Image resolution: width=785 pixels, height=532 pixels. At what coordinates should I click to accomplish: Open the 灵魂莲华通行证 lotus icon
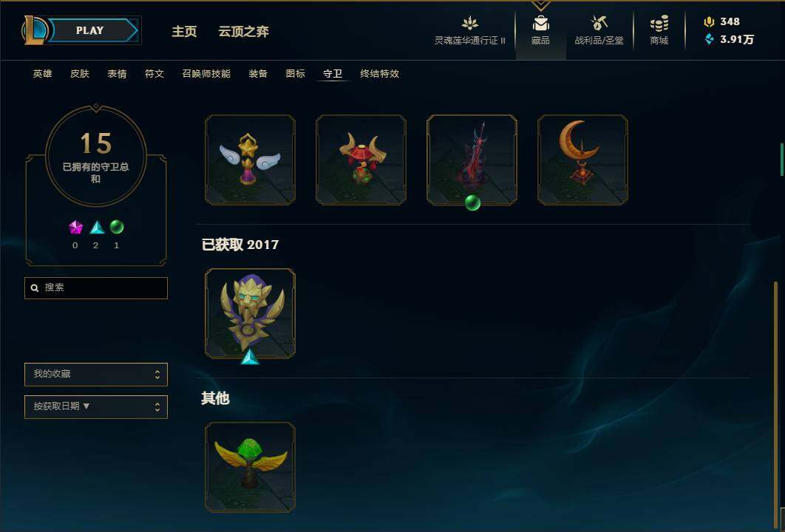(x=469, y=24)
